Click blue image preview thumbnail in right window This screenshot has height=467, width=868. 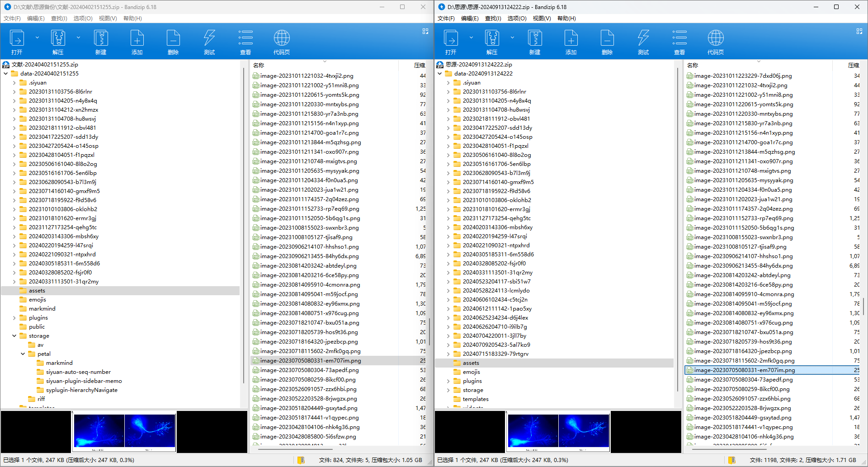click(x=558, y=431)
